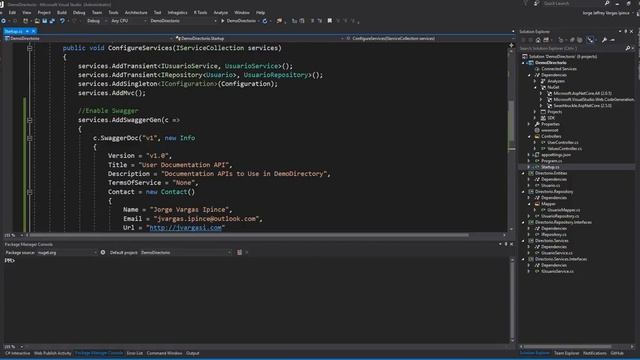Open the Edit menu
This screenshot has height=360, width=640.
point(12,13)
